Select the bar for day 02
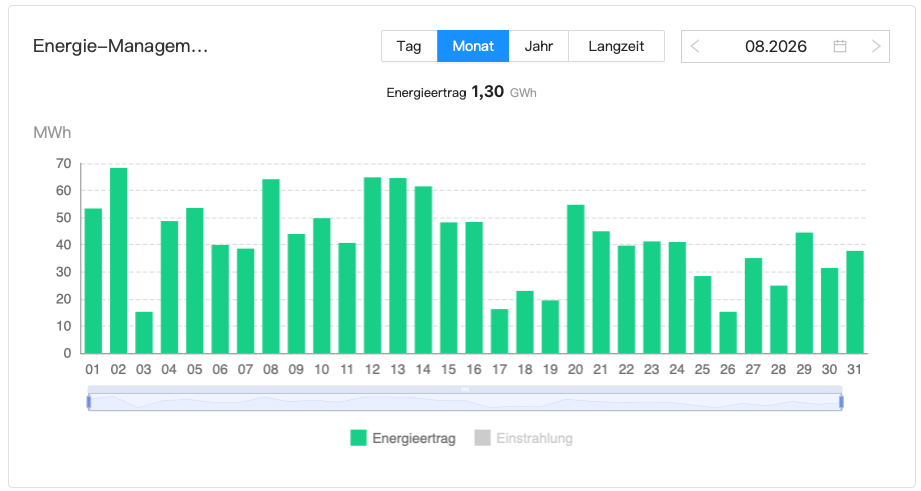 click(x=119, y=261)
